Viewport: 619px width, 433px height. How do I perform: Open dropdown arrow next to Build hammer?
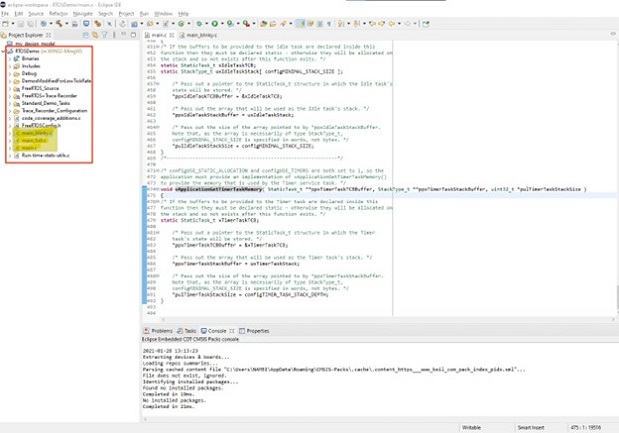click(x=66, y=24)
